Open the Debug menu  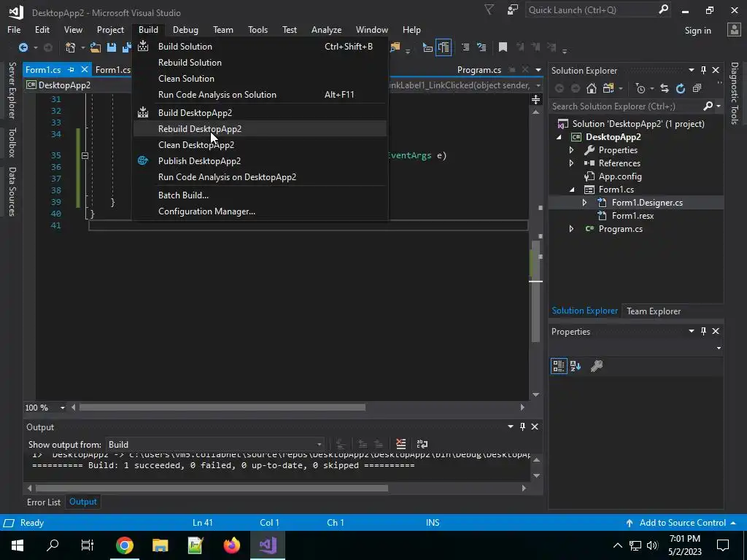pos(185,29)
